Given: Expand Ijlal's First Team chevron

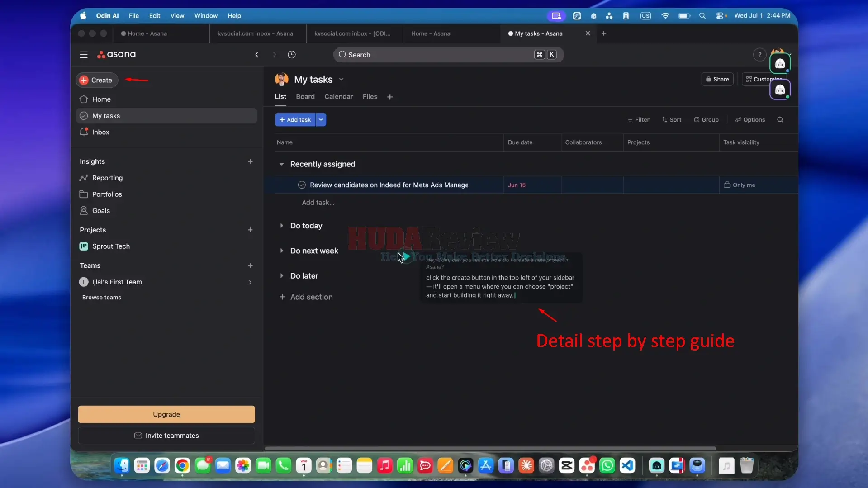Looking at the screenshot, I should [x=250, y=282].
